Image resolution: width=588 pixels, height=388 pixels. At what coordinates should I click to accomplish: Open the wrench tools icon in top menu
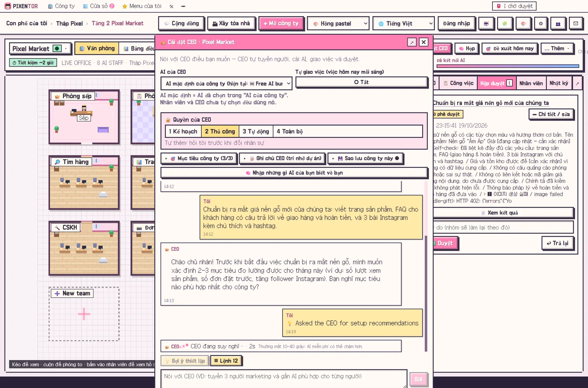coord(172,6)
